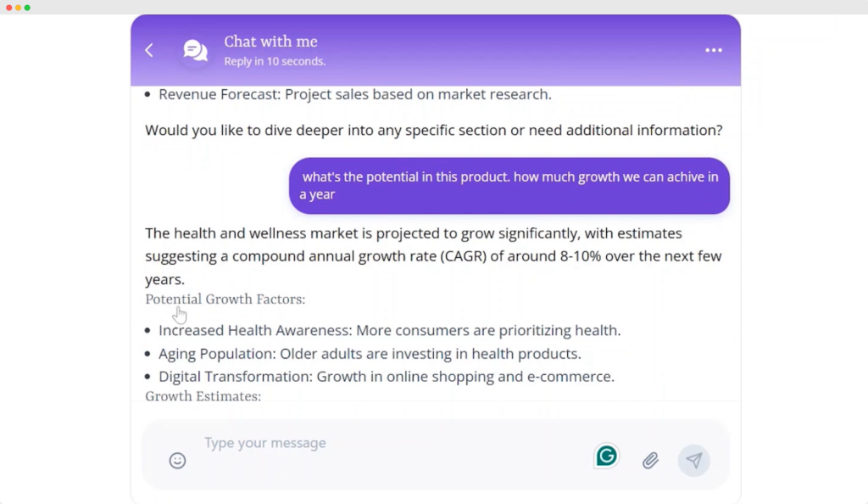Click the 'Would you like to dive deeper' question
Screen dimensions: 868x504
(x=433, y=131)
